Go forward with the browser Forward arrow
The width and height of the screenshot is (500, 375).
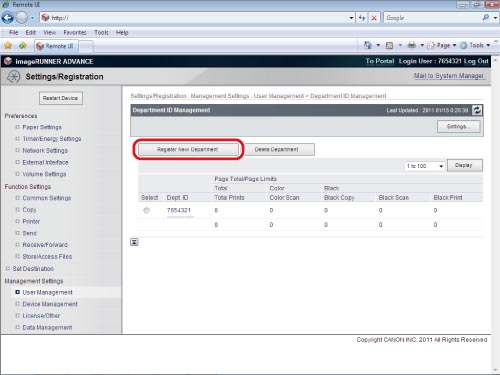click(22, 18)
